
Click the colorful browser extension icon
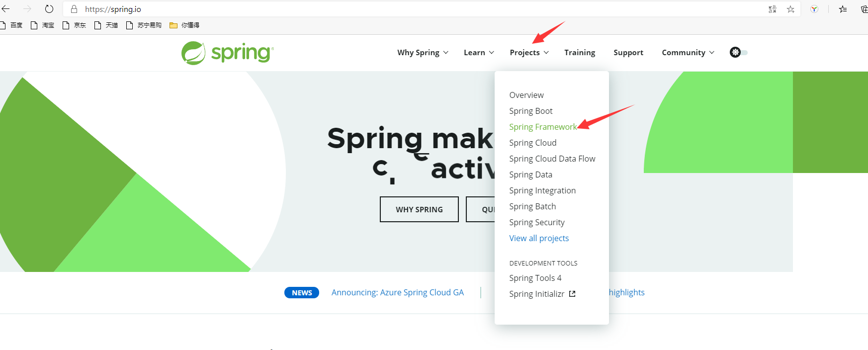(814, 9)
